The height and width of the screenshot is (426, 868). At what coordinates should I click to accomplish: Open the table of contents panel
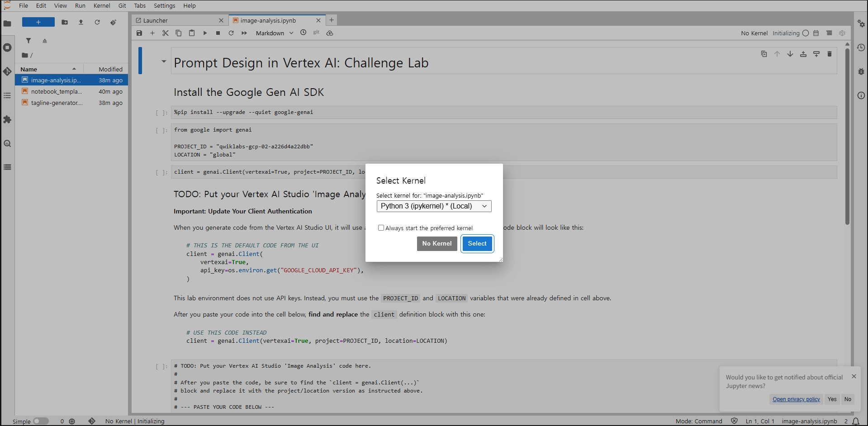(7, 95)
